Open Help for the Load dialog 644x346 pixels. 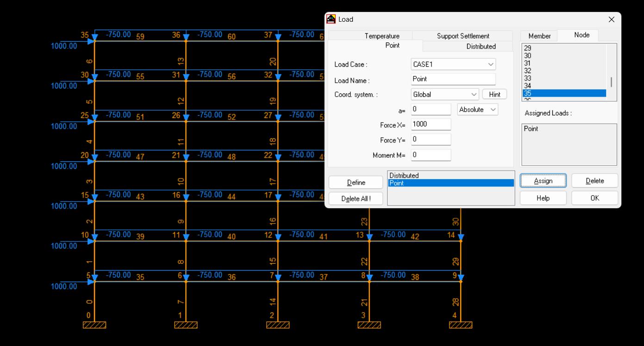[543, 198]
